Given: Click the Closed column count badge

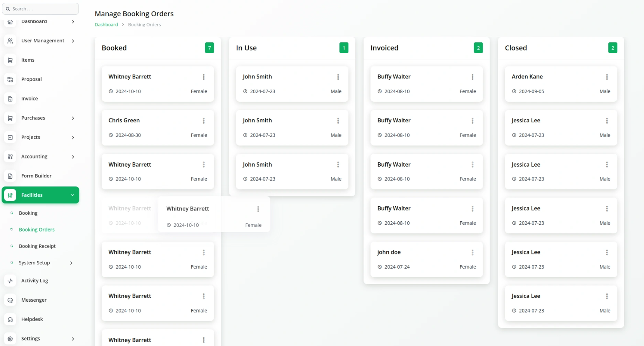Looking at the screenshot, I should click(613, 48).
